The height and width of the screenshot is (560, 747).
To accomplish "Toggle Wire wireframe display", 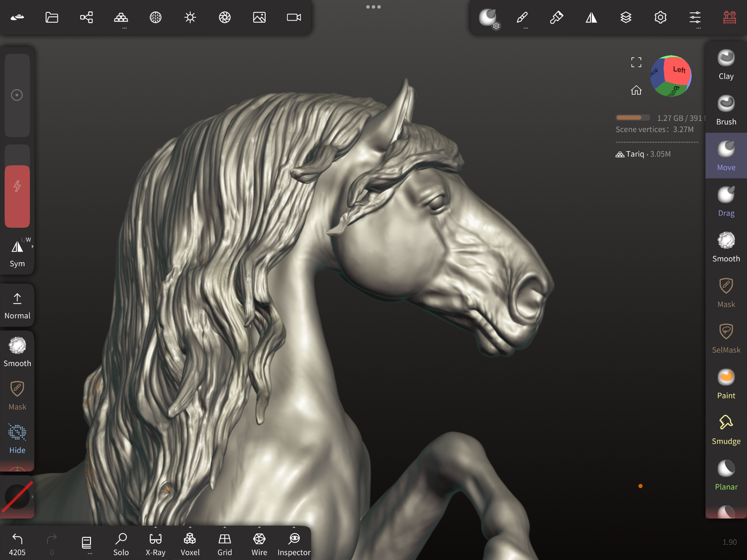I will coord(259,545).
